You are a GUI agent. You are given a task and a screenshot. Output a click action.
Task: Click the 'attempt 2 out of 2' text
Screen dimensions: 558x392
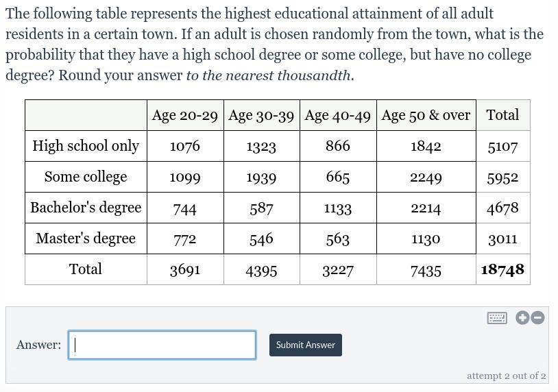click(x=507, y=376)
